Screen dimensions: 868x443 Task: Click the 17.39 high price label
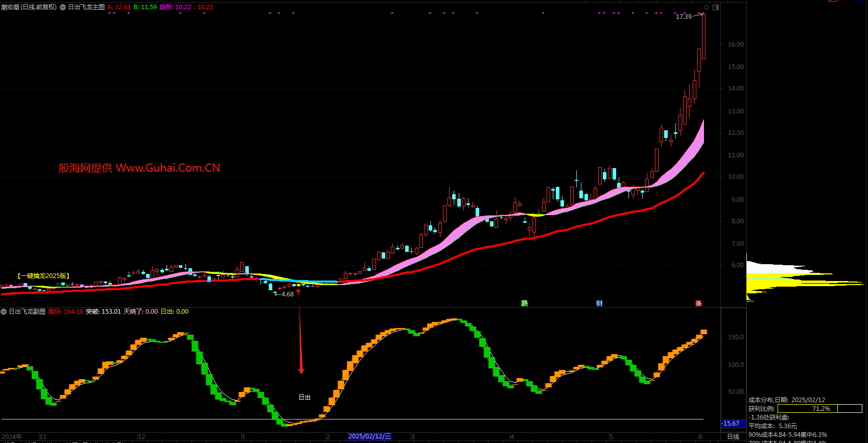684,17
